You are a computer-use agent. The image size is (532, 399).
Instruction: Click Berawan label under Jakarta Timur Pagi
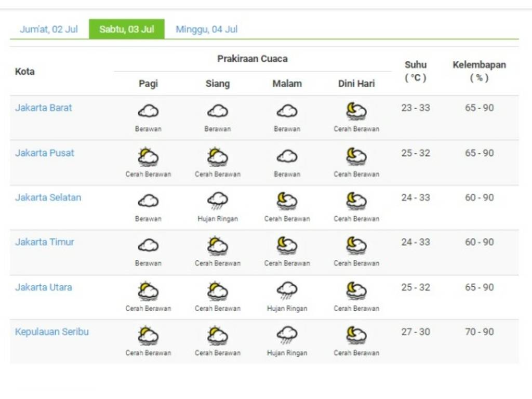tap(148, 263)
